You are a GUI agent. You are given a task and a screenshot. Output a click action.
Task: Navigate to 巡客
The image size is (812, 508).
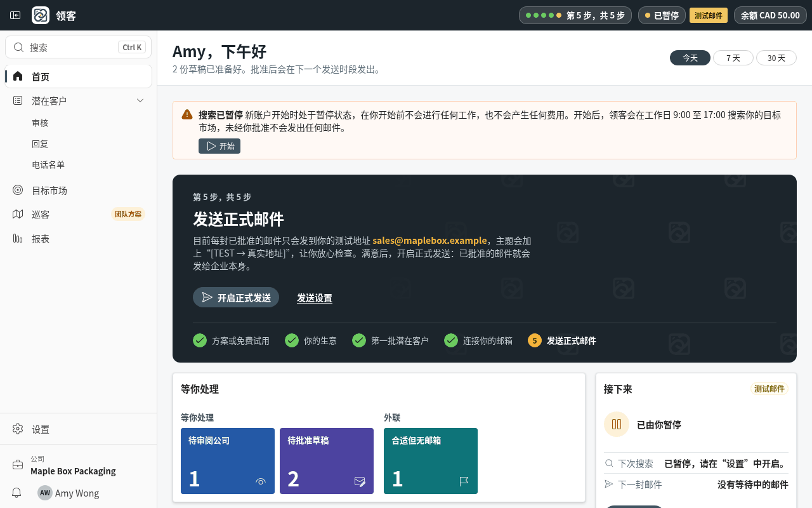pos(79,214)
